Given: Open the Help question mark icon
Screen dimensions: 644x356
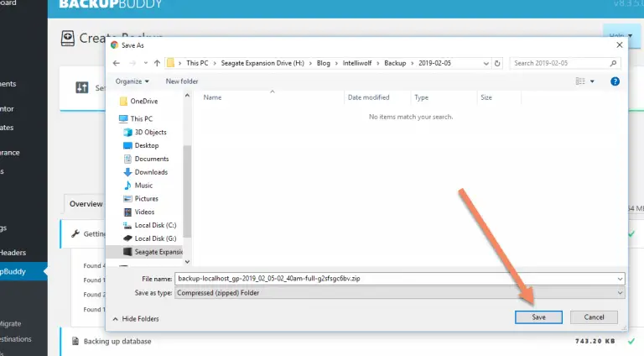Looking at the screenshot, I should [x=615, y=81].
